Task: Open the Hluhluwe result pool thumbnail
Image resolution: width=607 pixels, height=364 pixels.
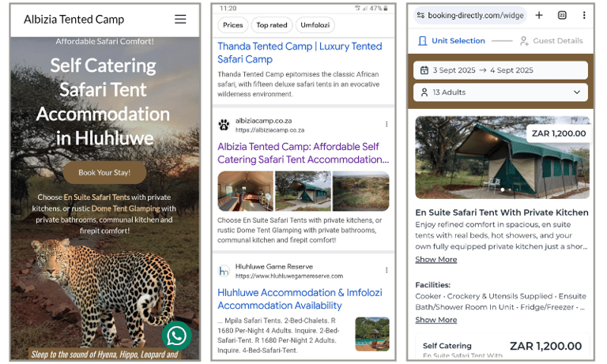Action: coord(372,334)
